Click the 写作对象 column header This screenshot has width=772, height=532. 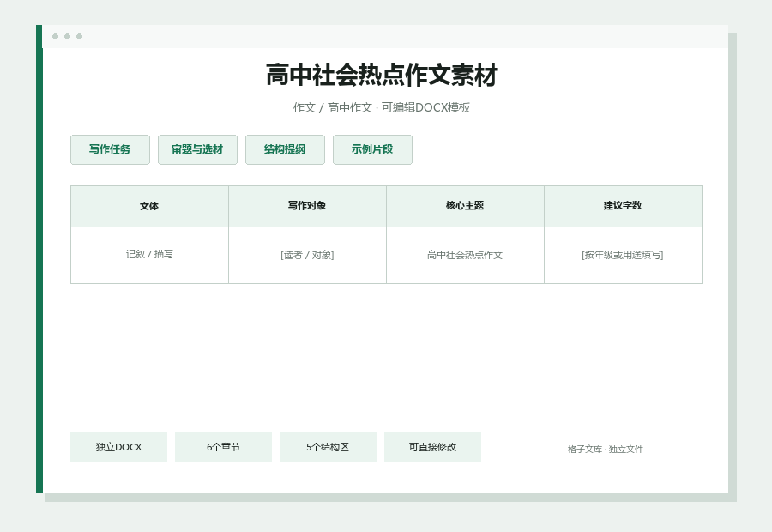(x=307, y=207)
